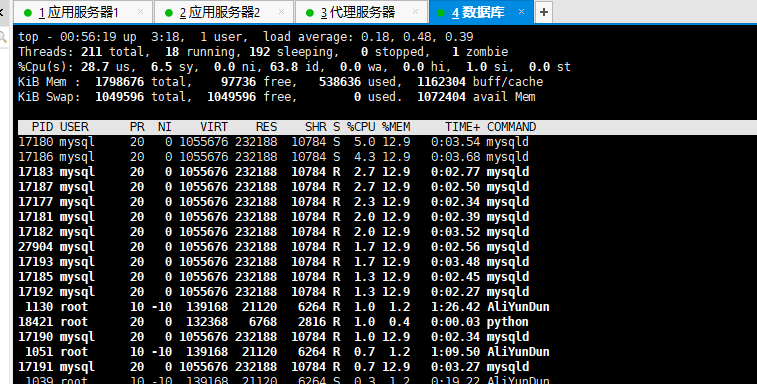Select PID 17181 in process list
This screenshot has width=757, height=384.
36,217
